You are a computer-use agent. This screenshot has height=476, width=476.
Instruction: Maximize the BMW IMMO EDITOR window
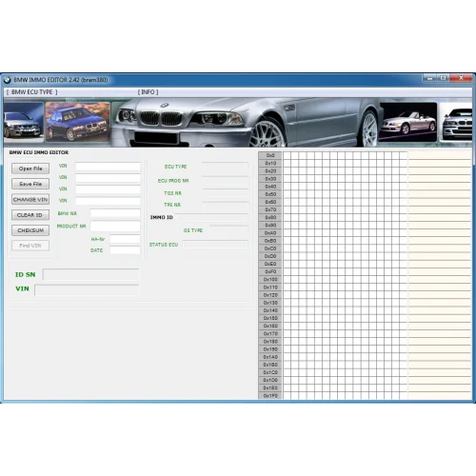coord(443,78)
